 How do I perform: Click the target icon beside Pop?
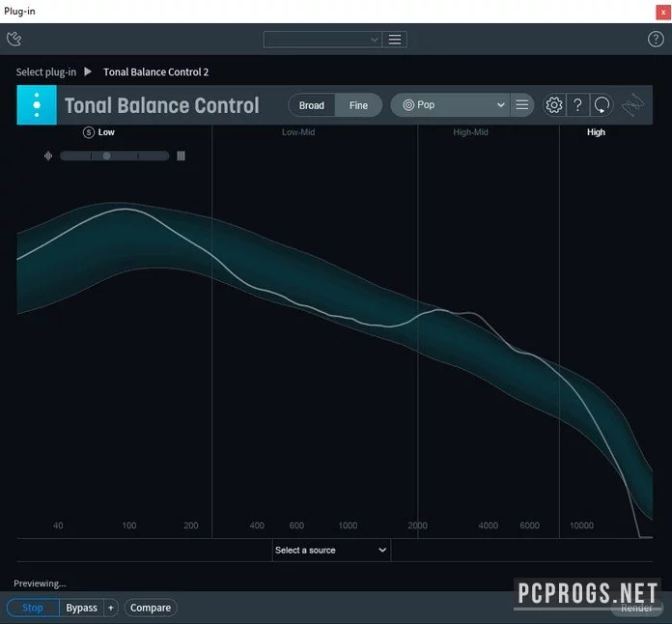click(x=408, y=105)
